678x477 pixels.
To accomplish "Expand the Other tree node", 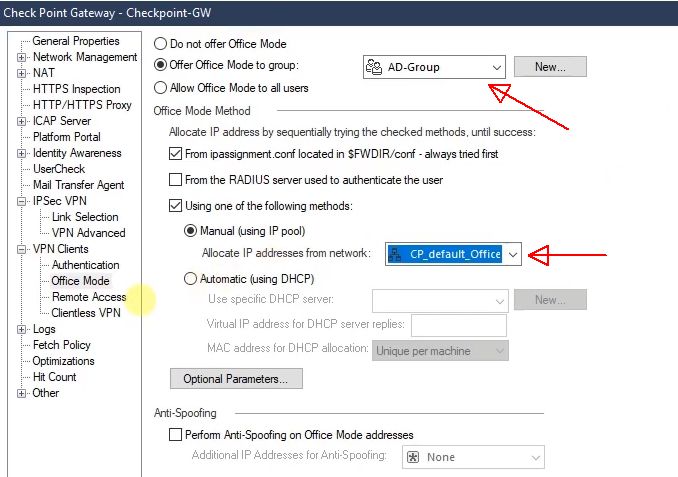I will (21, 393).
